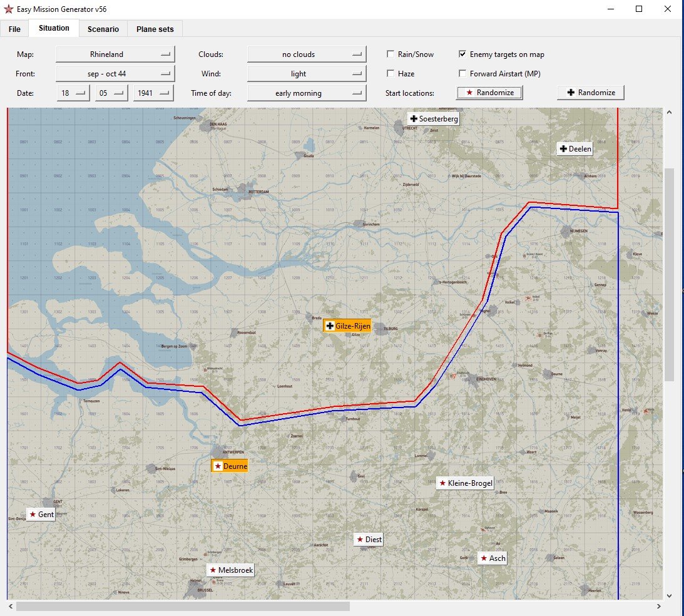
Task: Minimize the Easy Mission Generator window
Action: (x=611, y=9)
